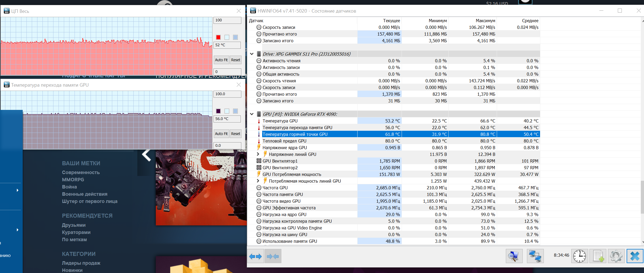Click the chip icon beside GPU [#0]: NVIDIA GeForce RTX 4090

tap(259, 114)
